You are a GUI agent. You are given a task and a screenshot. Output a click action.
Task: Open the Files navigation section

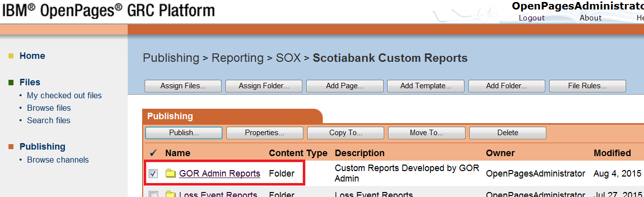[30, 82]
